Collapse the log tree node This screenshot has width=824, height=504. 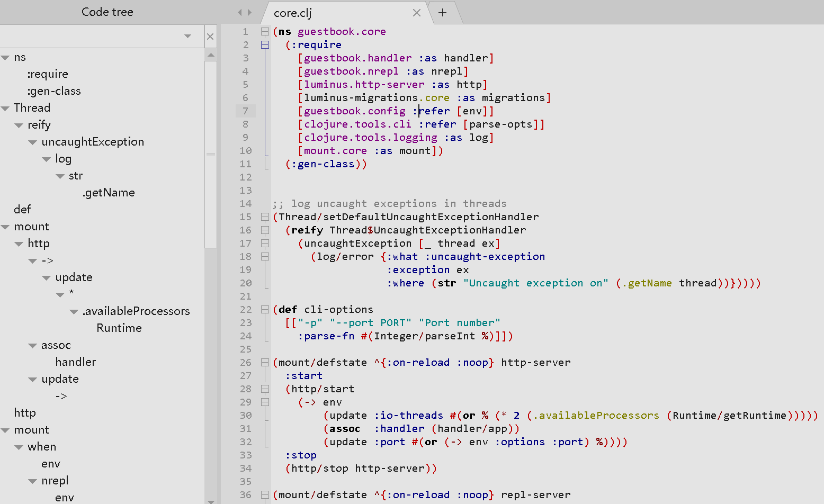47,159
